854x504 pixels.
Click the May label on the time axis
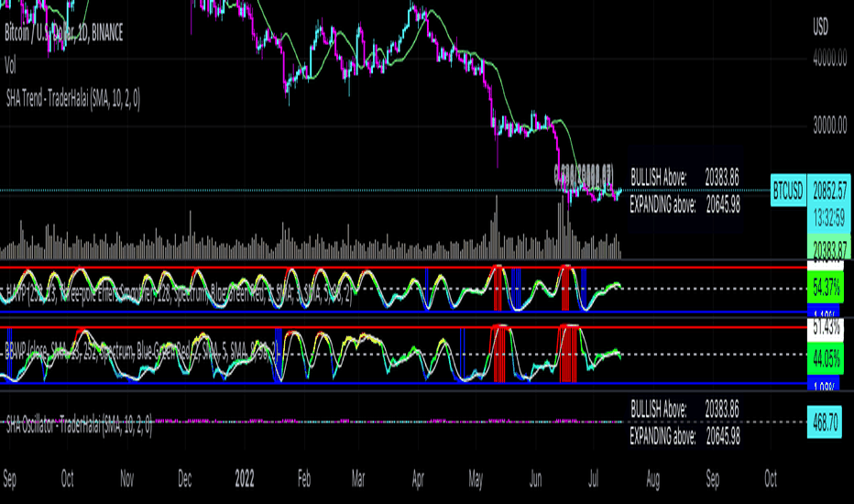point(476,479)
